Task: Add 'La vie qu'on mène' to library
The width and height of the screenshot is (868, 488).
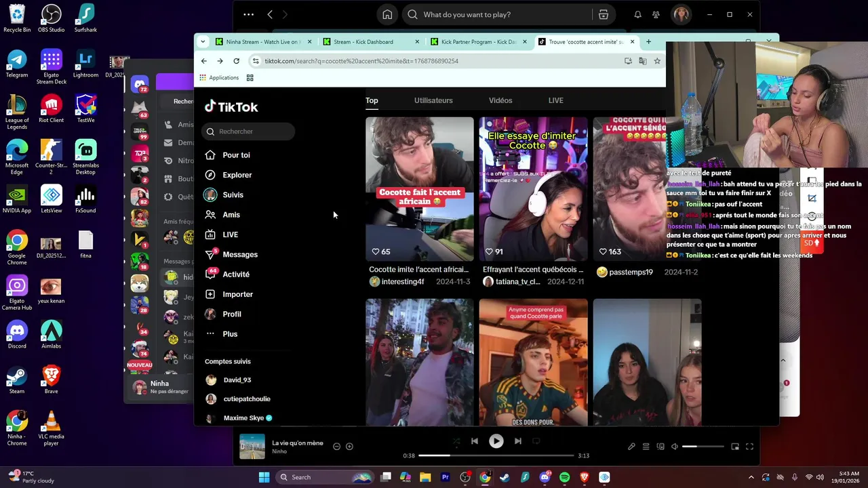Action: click(x=349, y=446)
